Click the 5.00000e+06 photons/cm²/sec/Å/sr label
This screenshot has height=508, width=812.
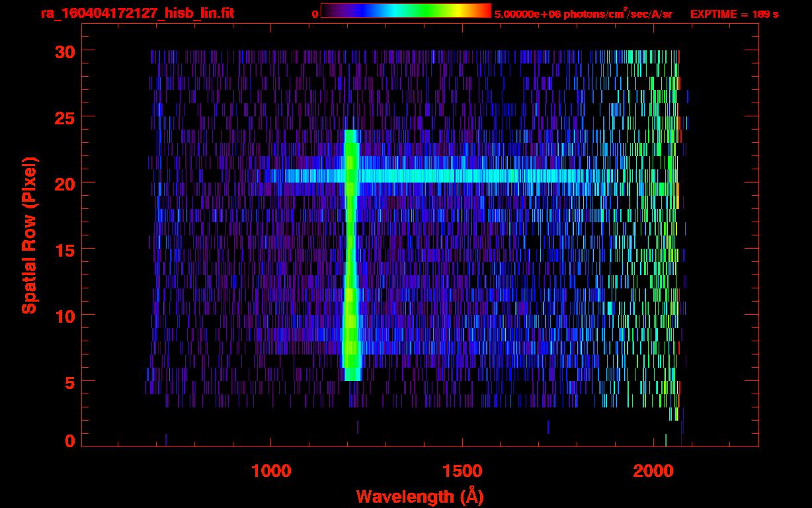pos(583,13)
